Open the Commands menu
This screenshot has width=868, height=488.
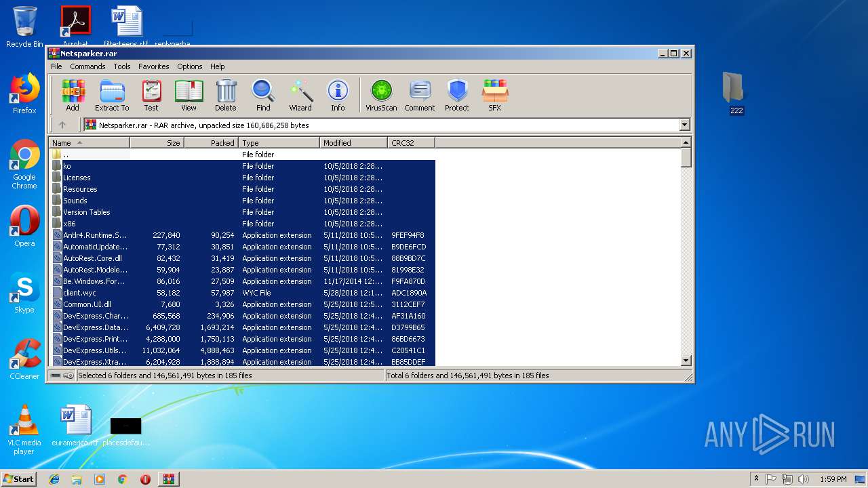point(87,66)
